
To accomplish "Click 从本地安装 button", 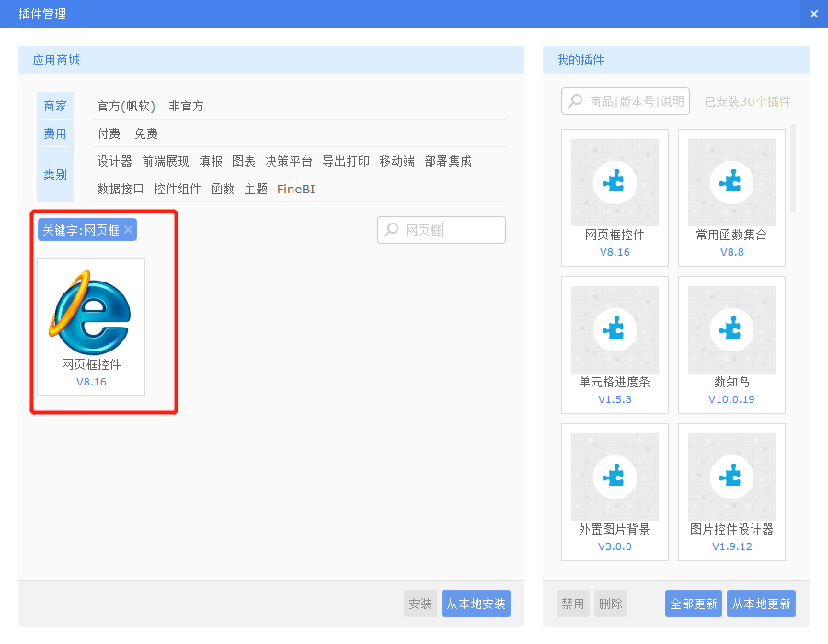I will 476,604.
